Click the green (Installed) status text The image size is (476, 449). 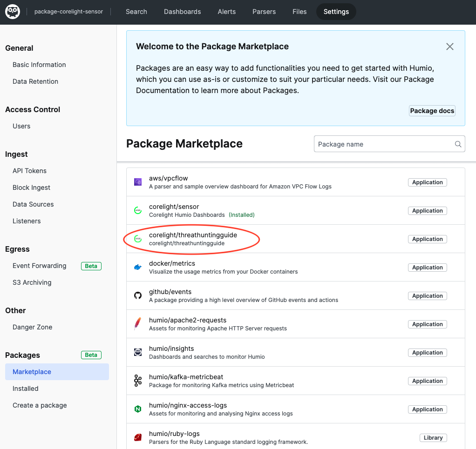[242, 214]
